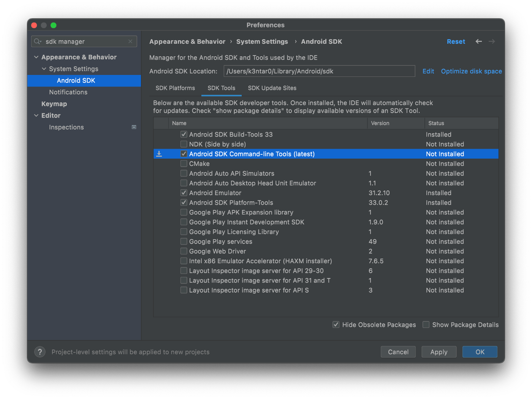Image resolution: width=532 pixels, height=399 pixels.
Task: Open Inspections under Editor
Action: tap(66, 127)
